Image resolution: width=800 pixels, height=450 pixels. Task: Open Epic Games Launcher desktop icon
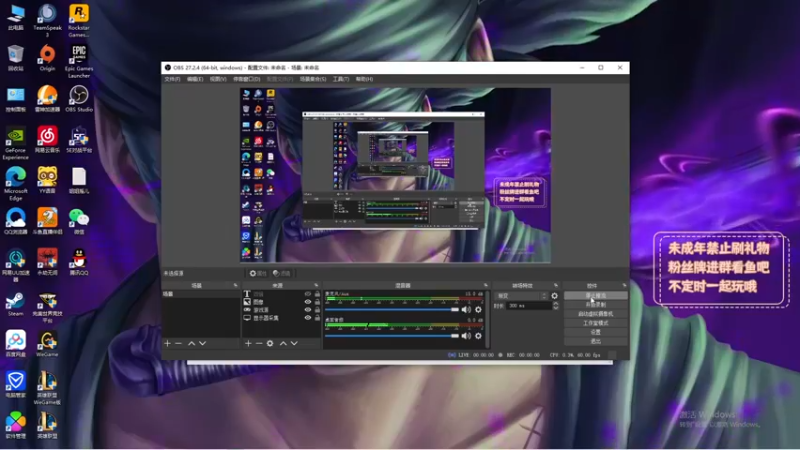79,61
